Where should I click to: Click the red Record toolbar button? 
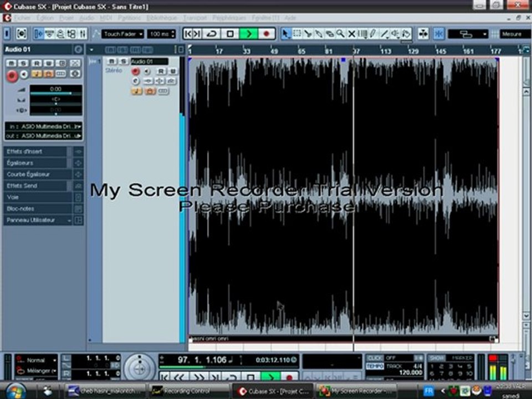point(267,34)
